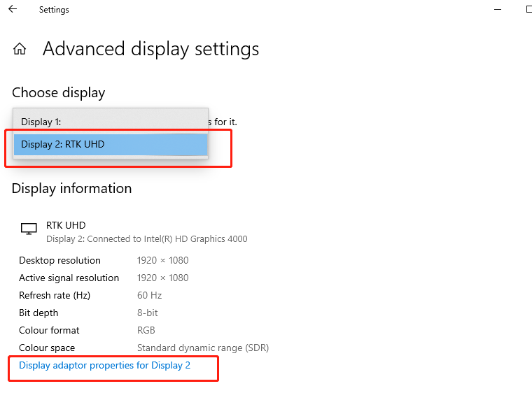
Task: Click the Display information heading
Action: (x=71, y=189)
